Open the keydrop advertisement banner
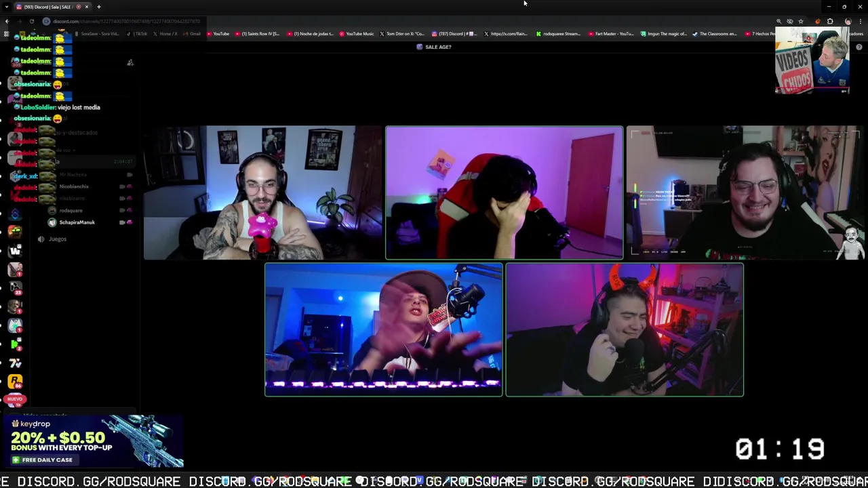 tap(93, 441)
